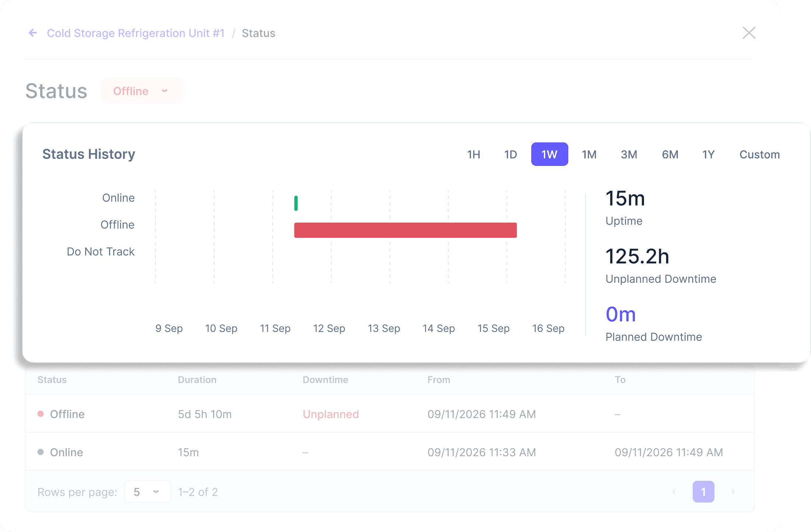The width and height of the screenshot is (811, 532).
Task: Click the Downtime column header
Action: [325, 380]
